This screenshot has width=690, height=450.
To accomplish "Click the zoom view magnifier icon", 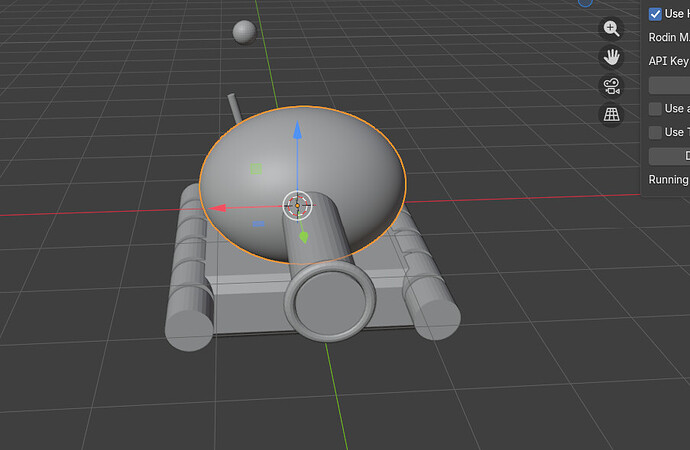I will [611, 29].
